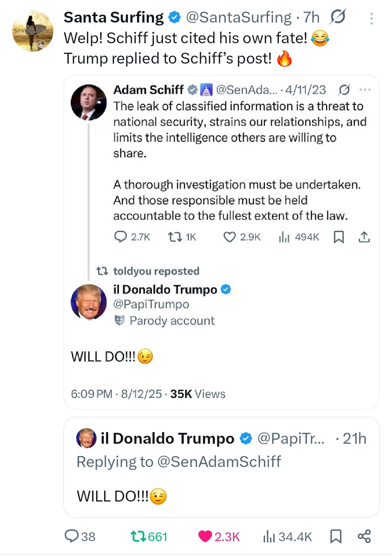Tap the Grok icon on Adam Schiff's tweet
Viewport: 392px width, 556px height.
pyautogui.click(x=344, y=89)
